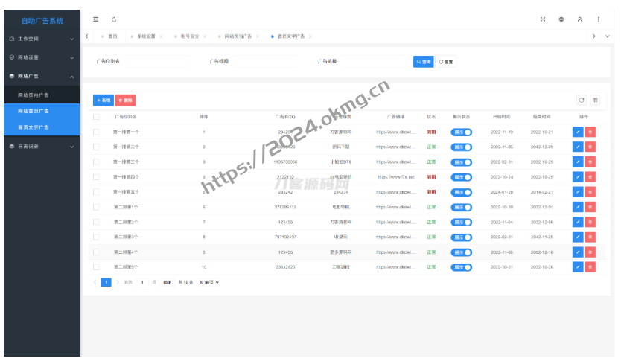The height and width of the screenshot is (364, 621).
Task: Switch to the 网站页内广告 tab
Action: 238,36
